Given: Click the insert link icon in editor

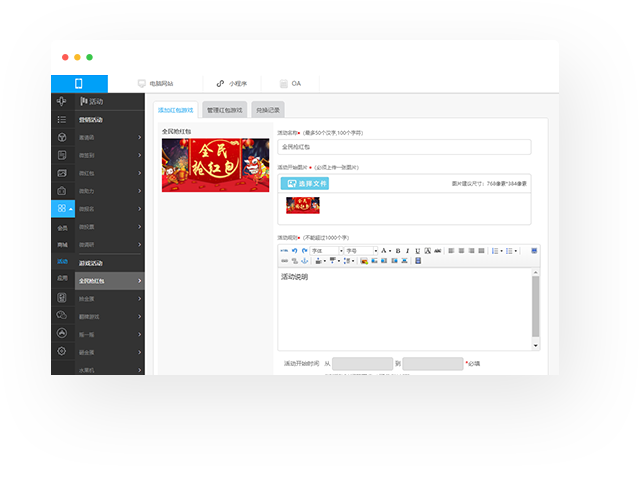Looking at the screenshot, I should [x=284, y=261].
